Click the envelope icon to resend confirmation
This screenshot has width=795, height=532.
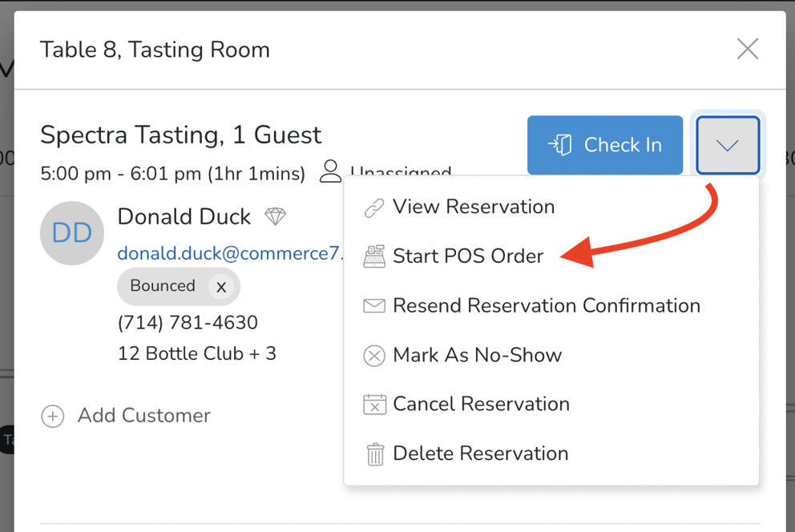tap(374, 306)
